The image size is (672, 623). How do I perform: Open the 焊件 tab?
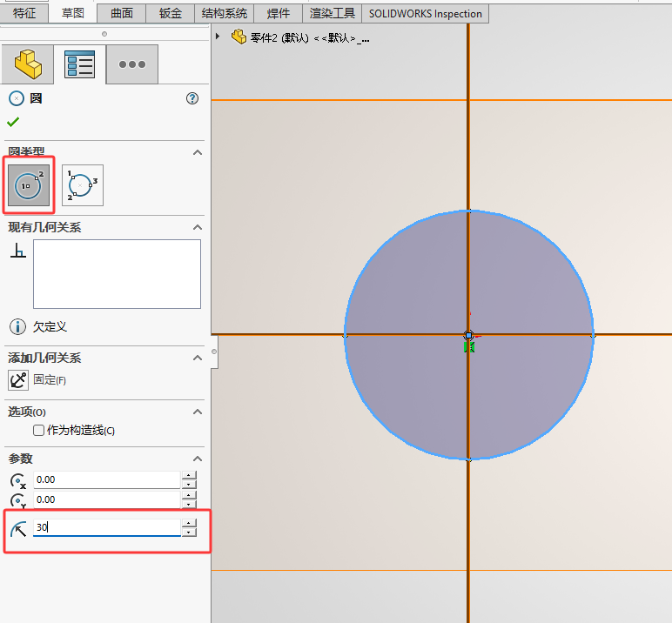tap(279, 13)
